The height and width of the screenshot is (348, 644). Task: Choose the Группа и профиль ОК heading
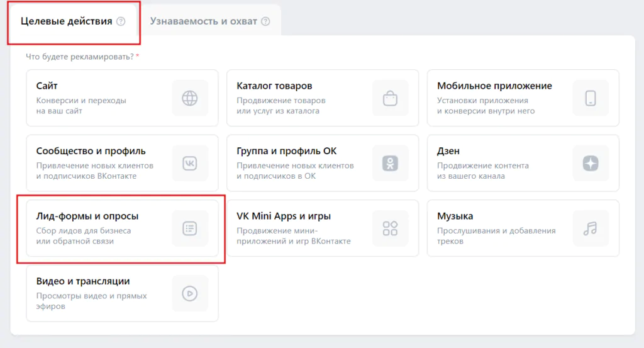287,151
